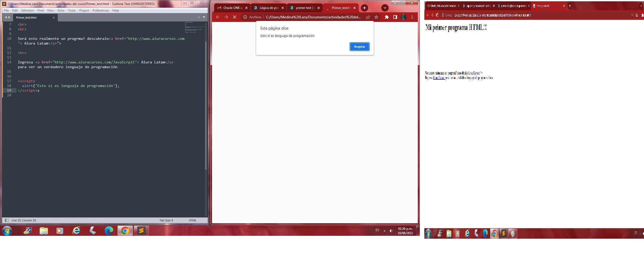View site information next to 'Archivo'
This screenshot has height=262, width=644.
coord(245,17)
